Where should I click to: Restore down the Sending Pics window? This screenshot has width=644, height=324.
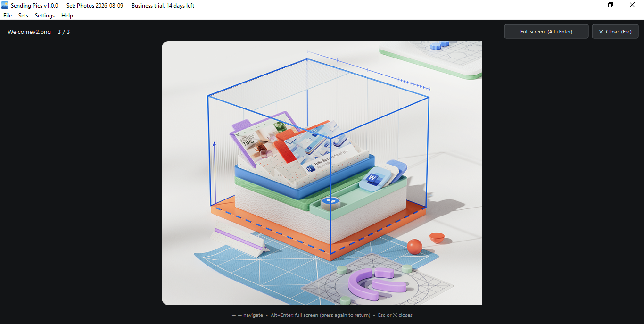[611, 5]
